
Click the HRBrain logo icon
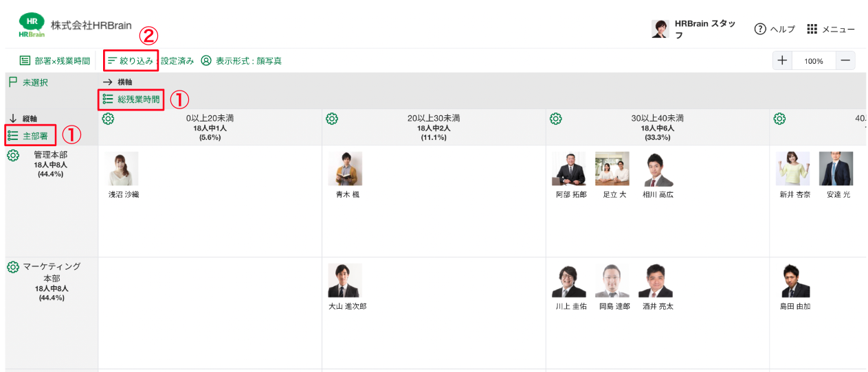coord(32,25)
